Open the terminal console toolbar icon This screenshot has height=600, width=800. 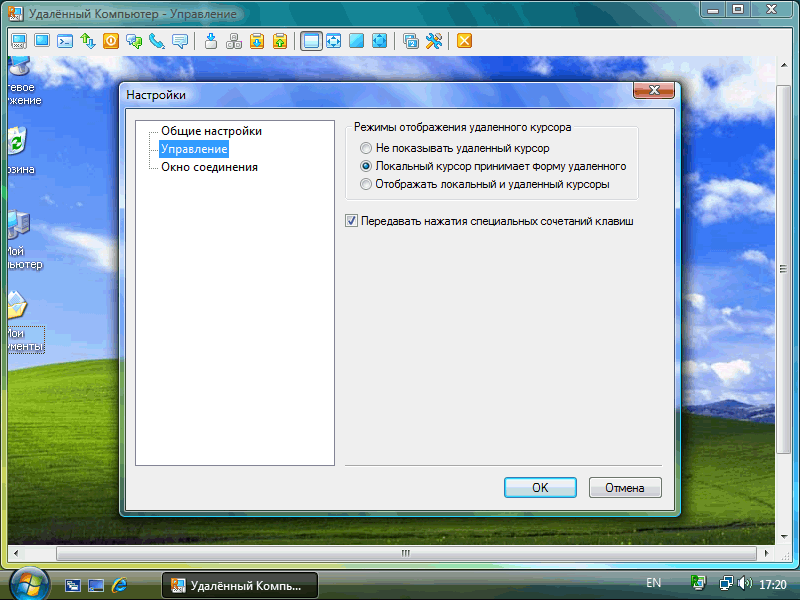click(65, 41)
